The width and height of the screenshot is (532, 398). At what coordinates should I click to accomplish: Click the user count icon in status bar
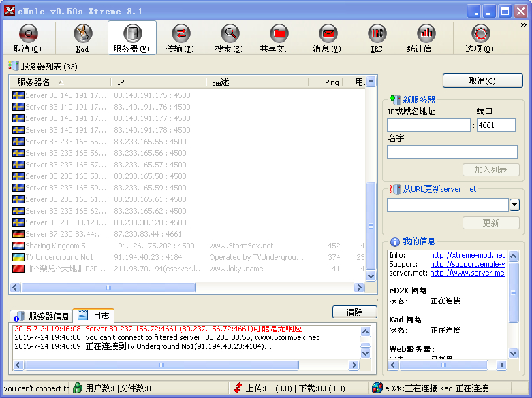78,388
